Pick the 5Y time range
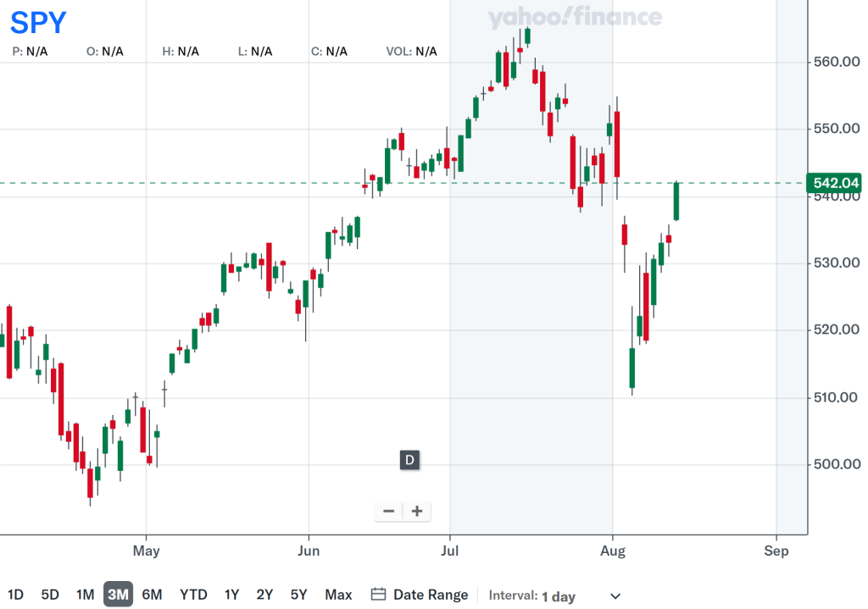 click(x=298, y=595)
